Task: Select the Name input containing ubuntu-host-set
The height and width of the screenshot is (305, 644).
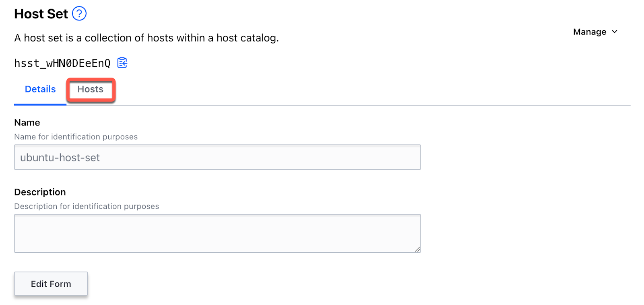Action: 217,157
